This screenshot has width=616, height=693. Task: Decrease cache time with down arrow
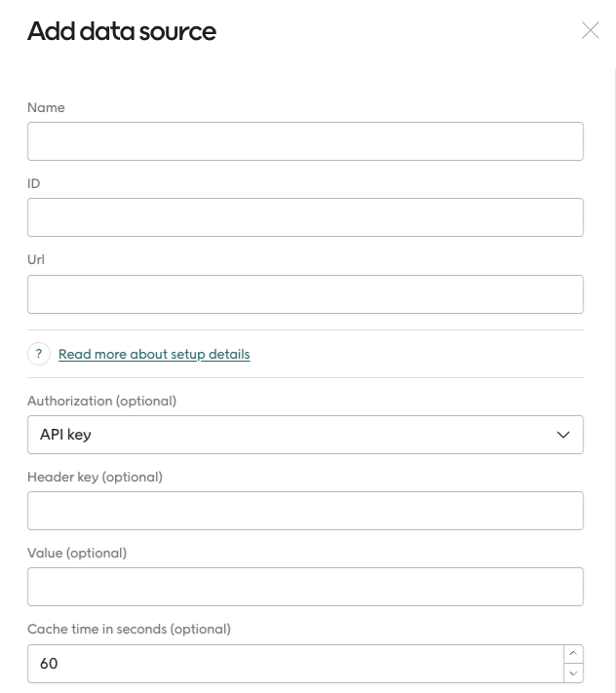pos(573,673)
